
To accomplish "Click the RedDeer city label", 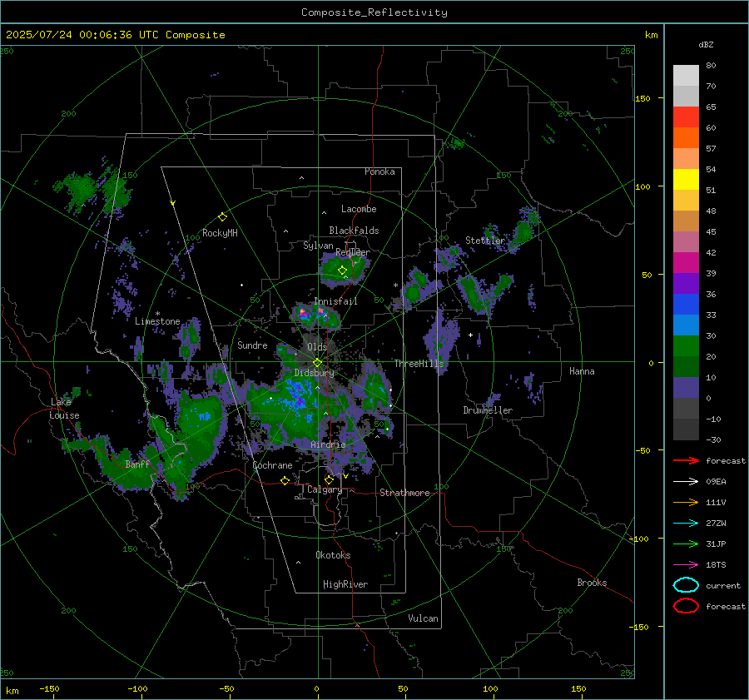I will click(x=353, y=252).
